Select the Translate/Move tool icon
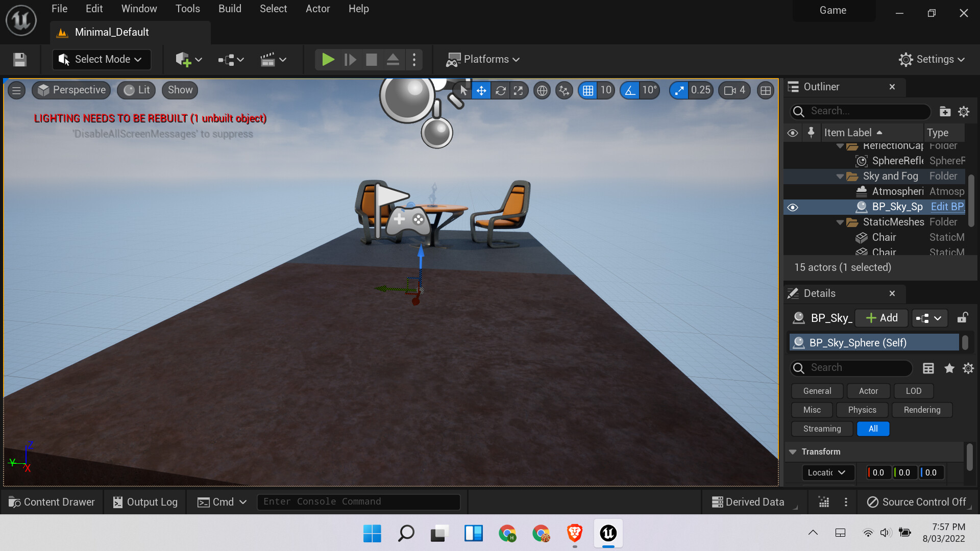The height and width of the screenshot is (551, 980). (x=482, y=89)
